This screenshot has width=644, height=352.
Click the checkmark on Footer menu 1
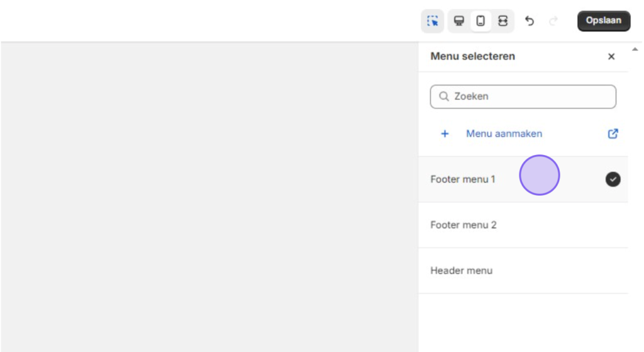coord(613,179)
